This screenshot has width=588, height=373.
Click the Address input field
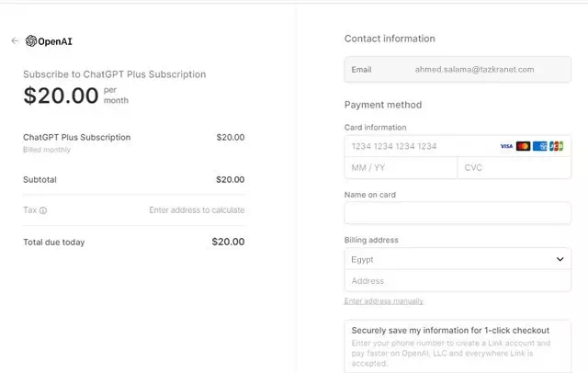458,281
